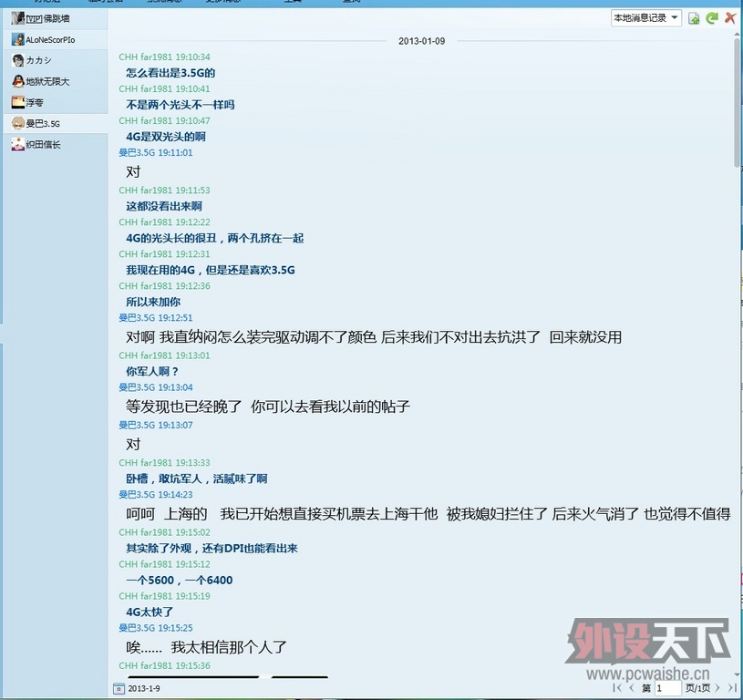Click the message 这都没看出来啊

[x=164, y=206]
